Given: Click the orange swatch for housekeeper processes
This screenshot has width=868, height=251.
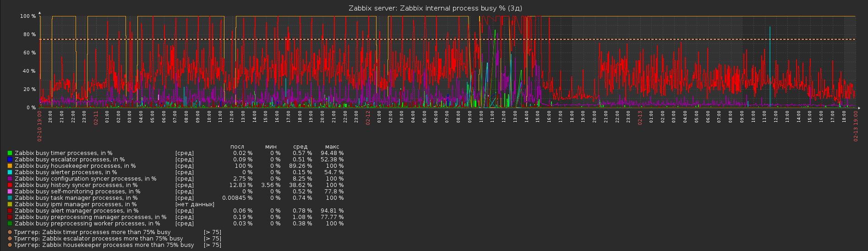Looking at the screenshot, I should [x=10, y=166].
